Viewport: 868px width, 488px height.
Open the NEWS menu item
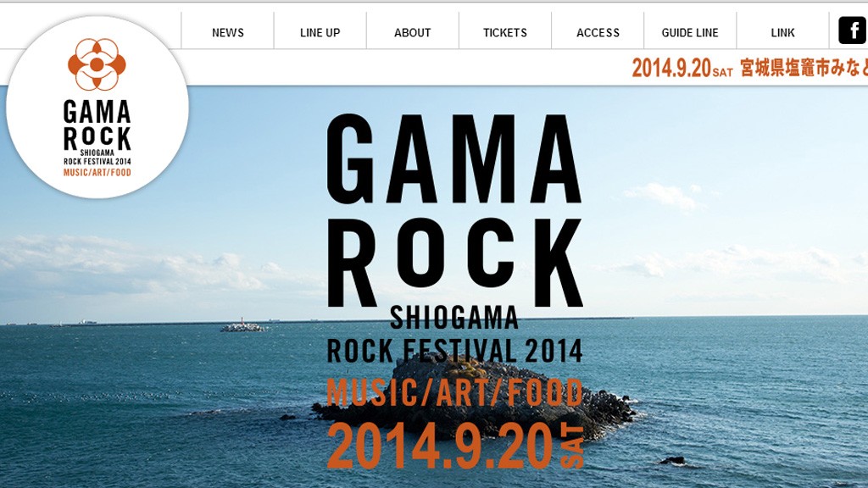(x=227, y=33)
